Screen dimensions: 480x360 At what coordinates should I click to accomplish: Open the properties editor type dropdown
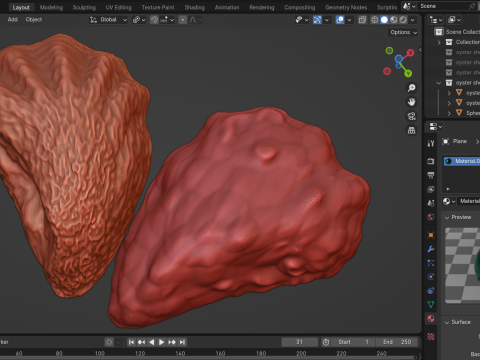[435, 127]
